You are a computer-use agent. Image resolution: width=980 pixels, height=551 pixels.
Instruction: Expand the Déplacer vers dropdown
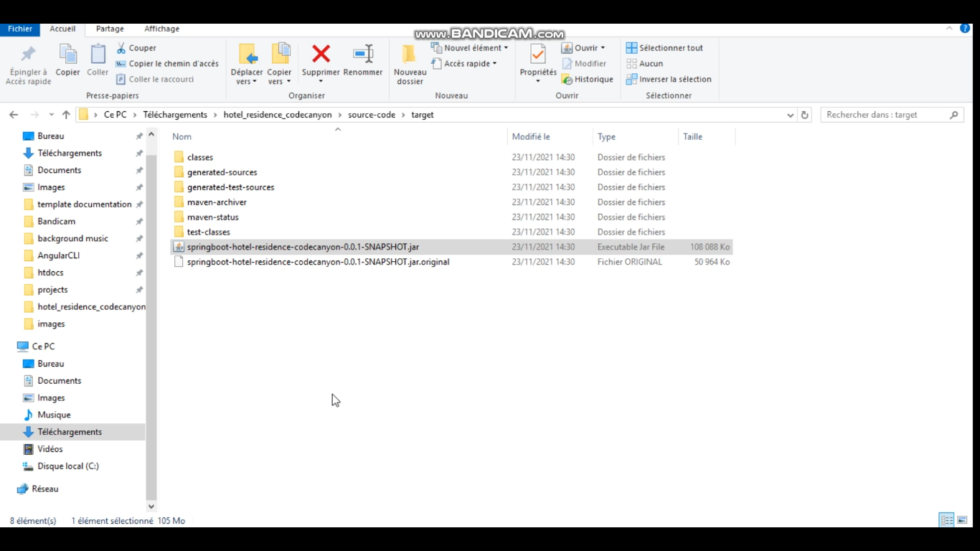click(247, 82)
